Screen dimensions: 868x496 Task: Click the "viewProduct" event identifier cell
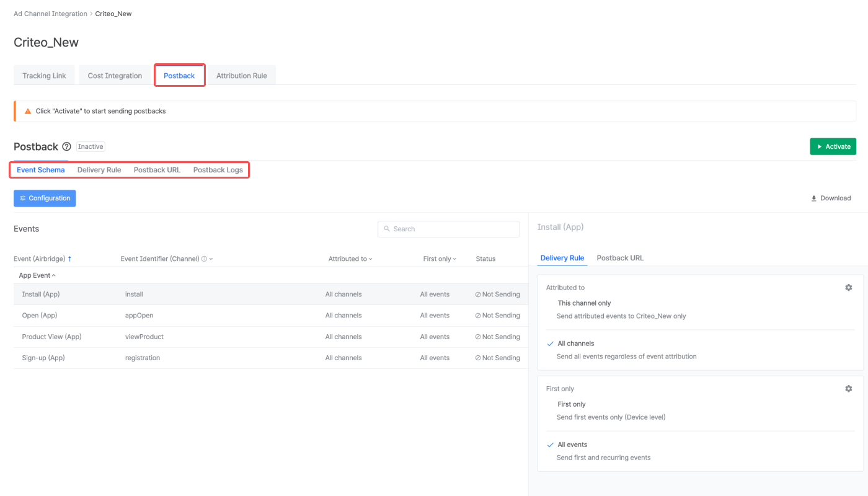coord(144,337)
